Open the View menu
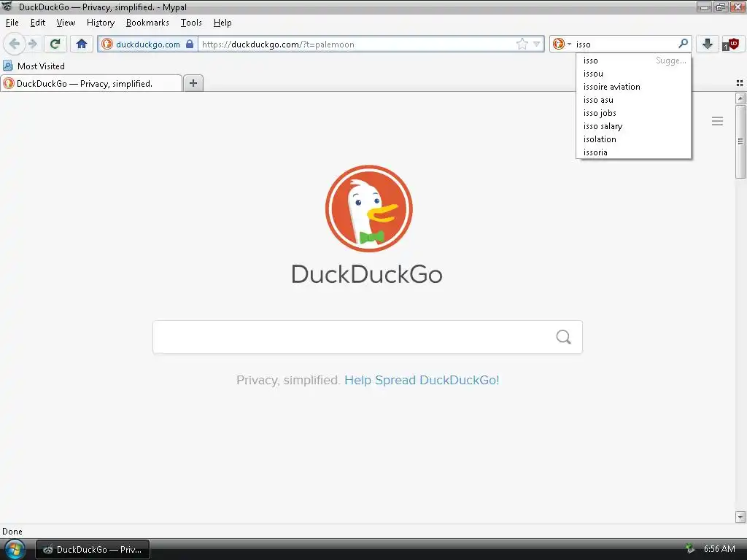 pyautogui.click(x=66, y=23)
